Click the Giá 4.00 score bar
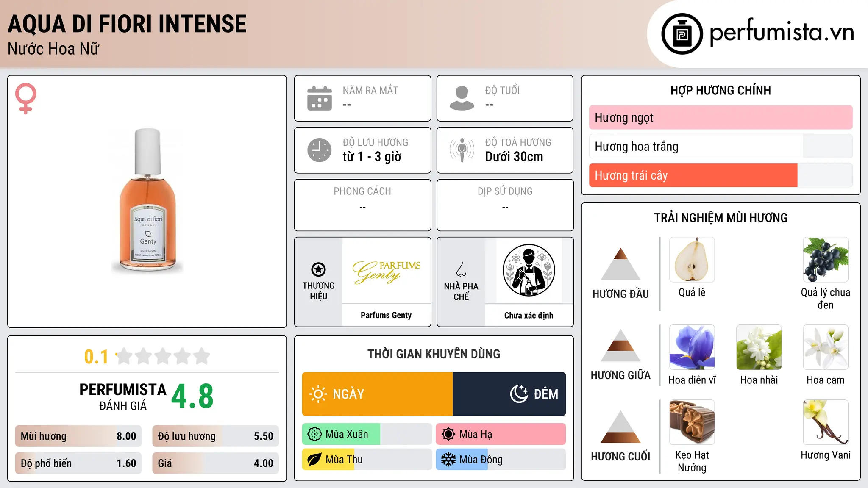Viewport: 868px width, 488px height. point(216,463)
